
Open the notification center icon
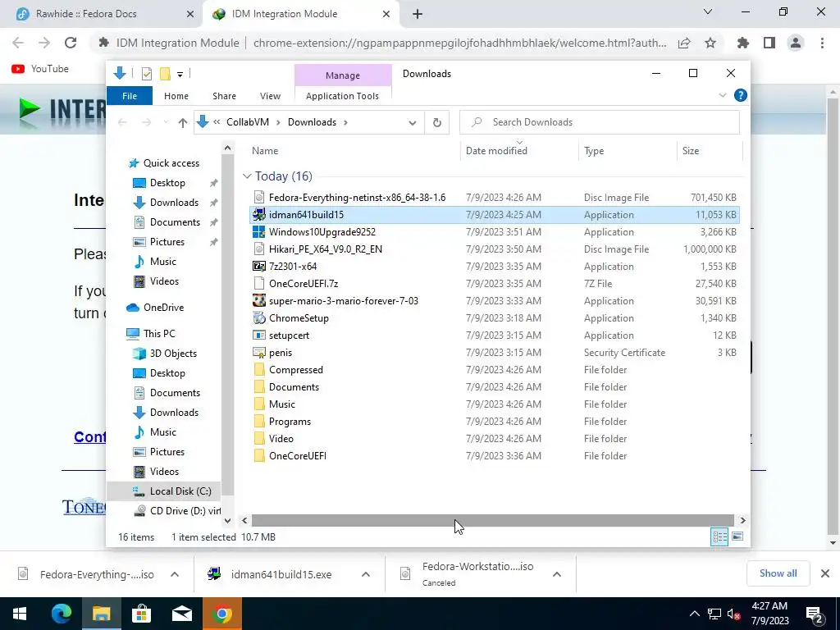[x=815, y=614]
